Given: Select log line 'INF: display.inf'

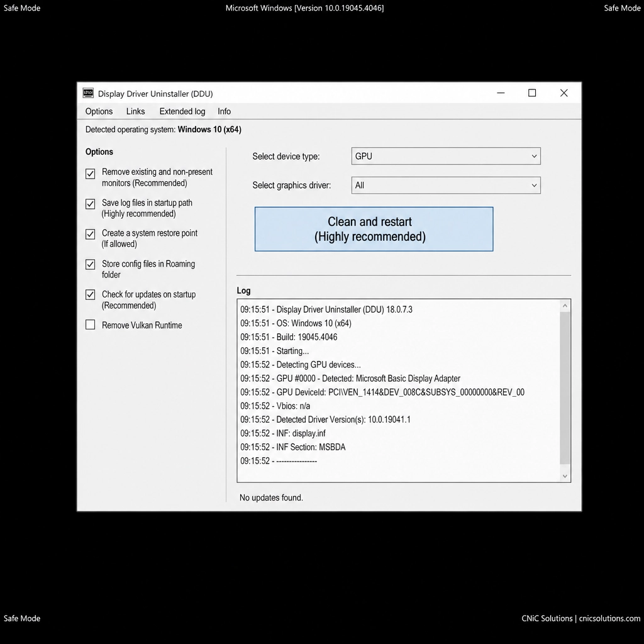Looking at the screenshot, I should point(283,433).
